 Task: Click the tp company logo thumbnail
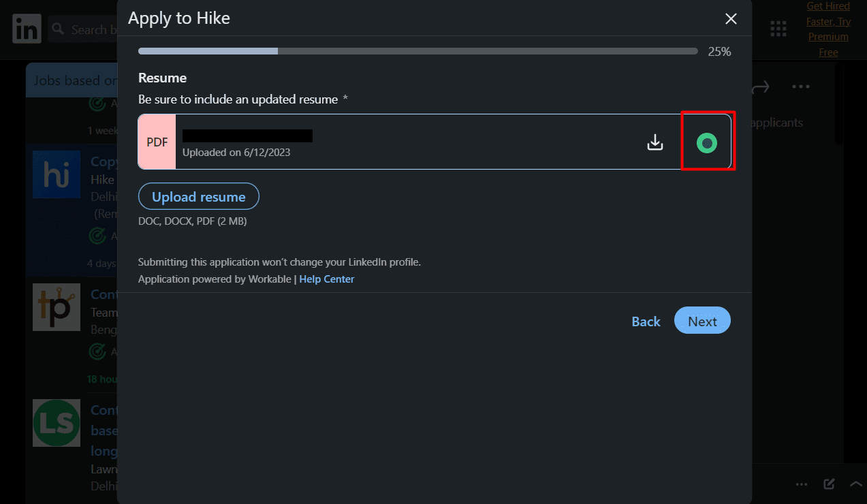(57, 307)
